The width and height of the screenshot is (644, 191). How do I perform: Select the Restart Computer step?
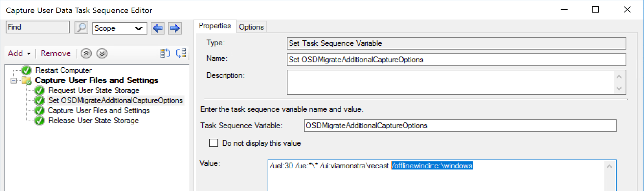63,70
